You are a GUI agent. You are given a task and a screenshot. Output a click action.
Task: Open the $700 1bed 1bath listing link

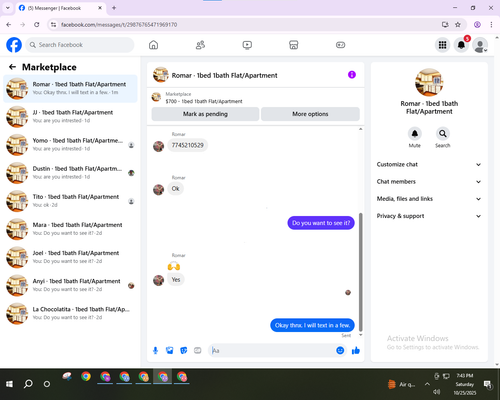coord(204,101)
